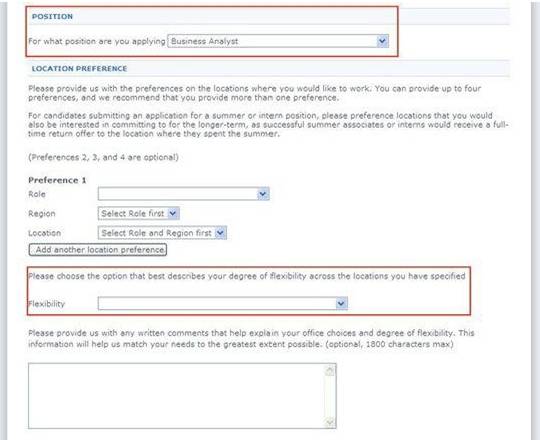Open the empty Flexibility dropdown field

223,303
